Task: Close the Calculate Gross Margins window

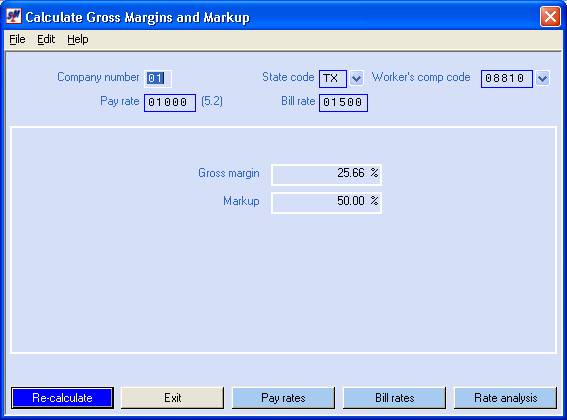Action: coord(550,17)
